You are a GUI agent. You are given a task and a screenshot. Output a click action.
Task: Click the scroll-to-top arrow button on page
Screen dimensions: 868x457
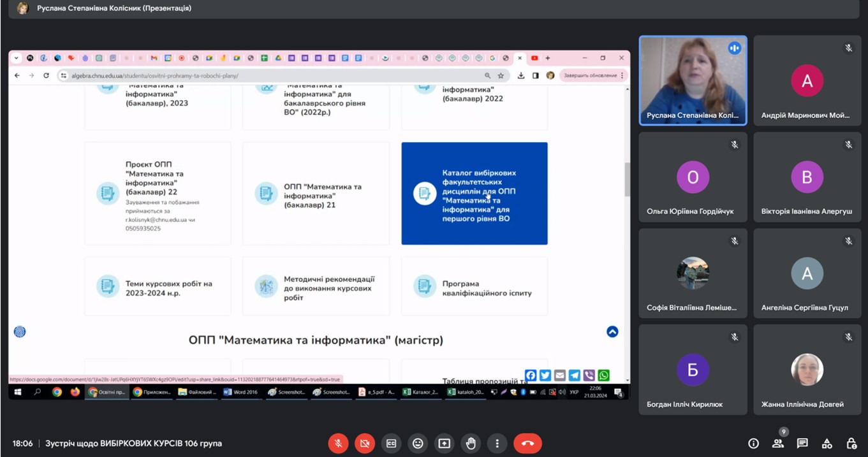point(612,331)
